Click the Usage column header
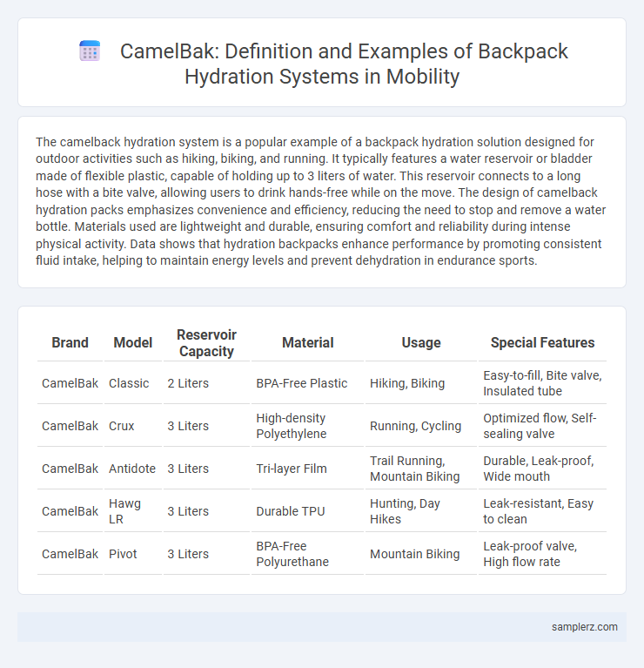Image resolution: width=644 pixels, height=668 pixels. (421, 342)
